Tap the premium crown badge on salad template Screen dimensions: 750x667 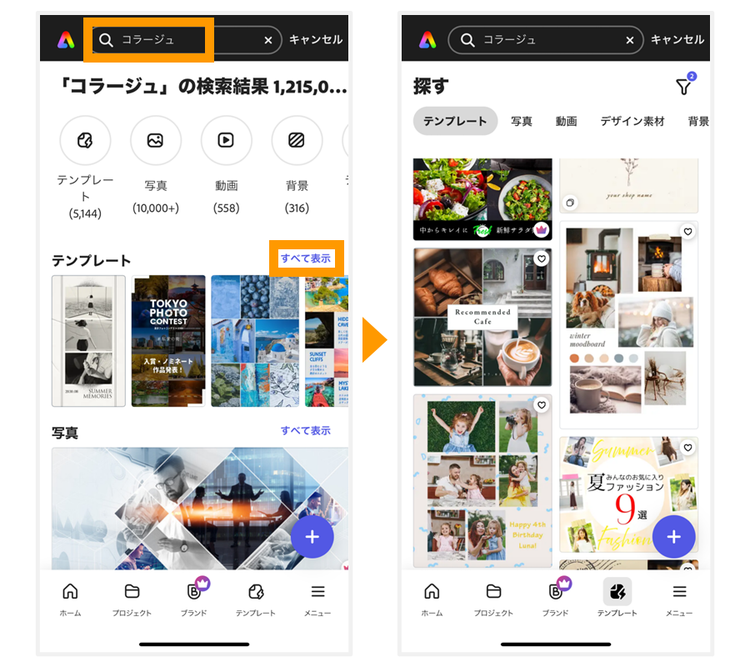tap(541, 230)
